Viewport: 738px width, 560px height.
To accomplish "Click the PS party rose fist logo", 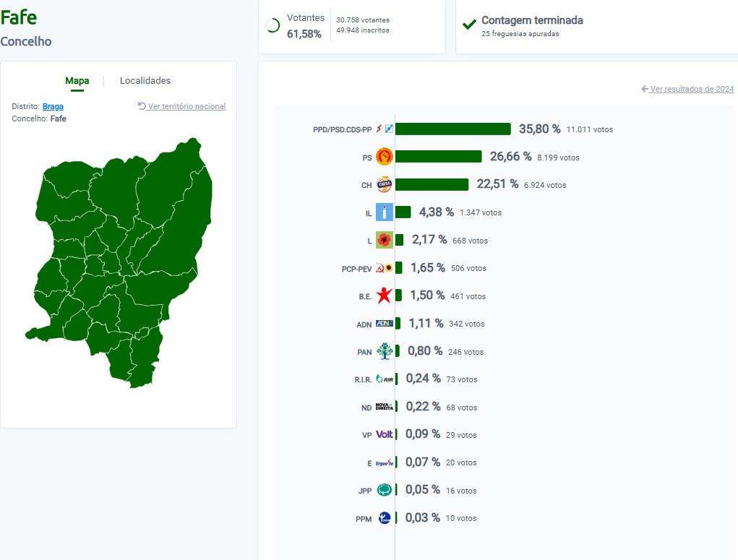I will (x=385, y=157).
